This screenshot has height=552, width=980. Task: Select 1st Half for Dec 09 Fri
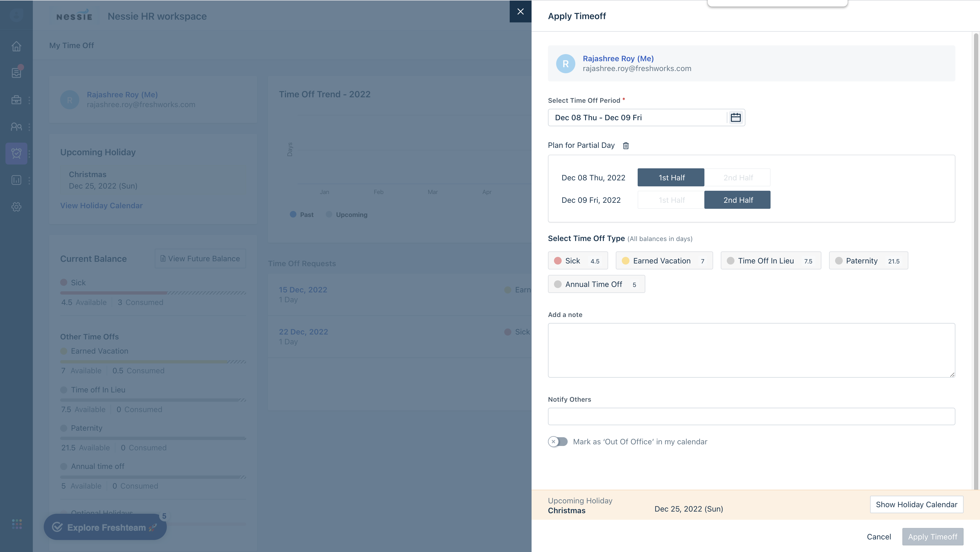(x=671, y=200)
